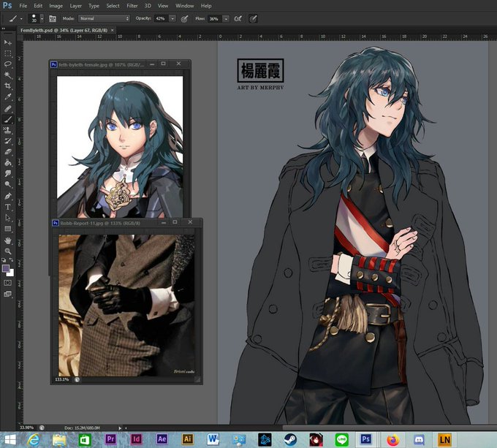Select the Lasso tool

click(x=8, y=64)
